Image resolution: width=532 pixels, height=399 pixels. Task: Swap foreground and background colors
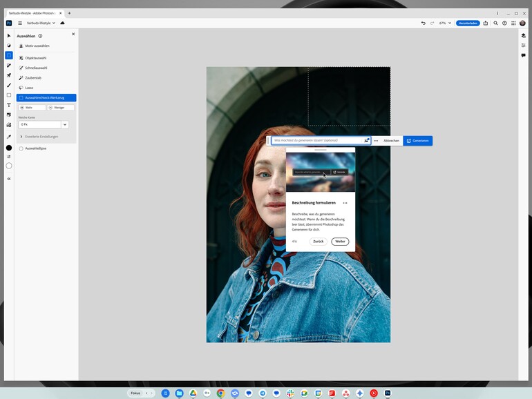pyautogui.click(x=9, y=157)
